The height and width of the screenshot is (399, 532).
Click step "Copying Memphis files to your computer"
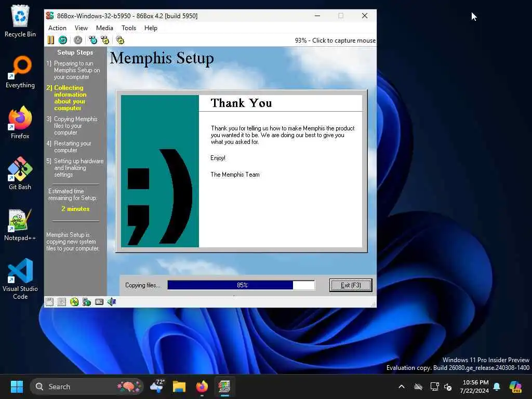72,126
